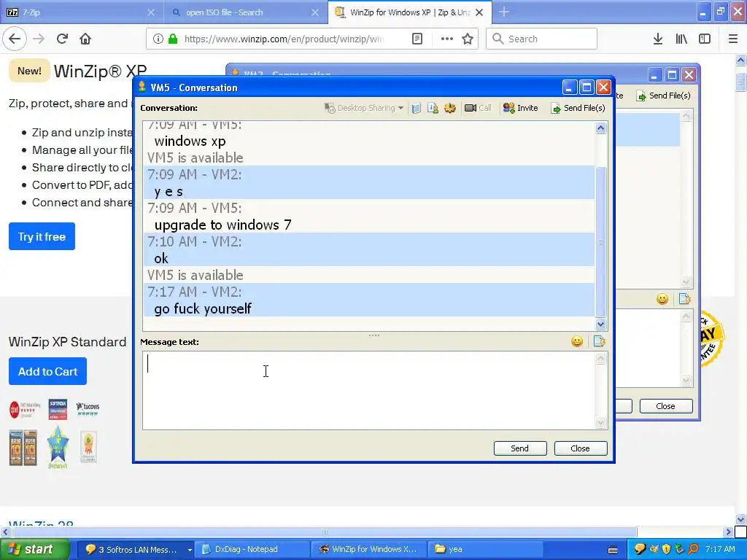Image resolution: width=747 pixels, height=560 pixels.
Task: Open page actions three-dot menu
Action: [x=446, y=39]
